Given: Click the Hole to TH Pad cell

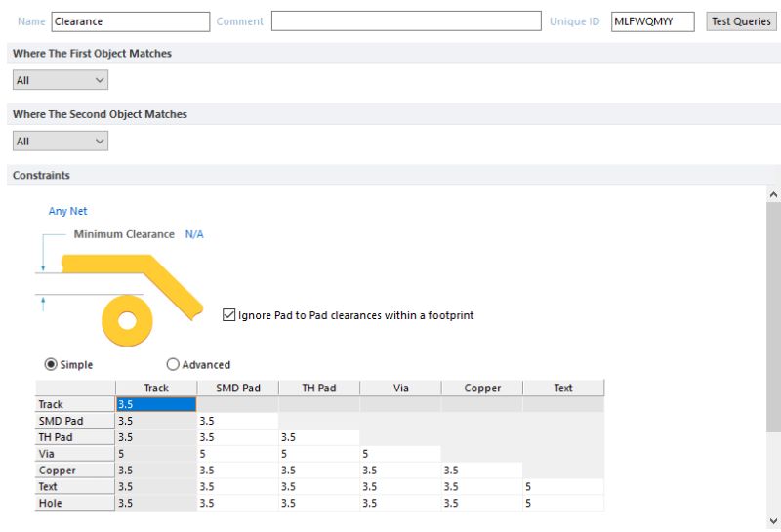Looking at the screenshot, I should (319, 503).
